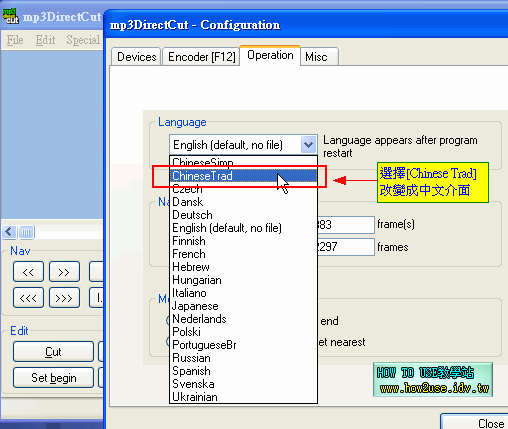Open the Edit menu in main window

(45, 40)
